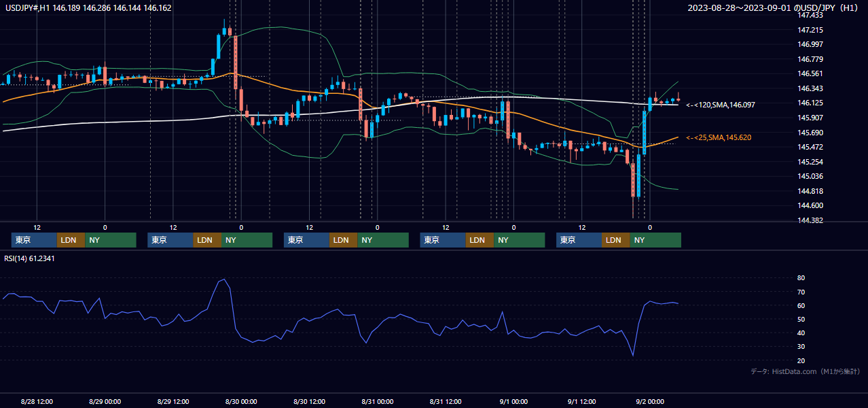Click the 146.125 price axis label

(x=811, y=103)
